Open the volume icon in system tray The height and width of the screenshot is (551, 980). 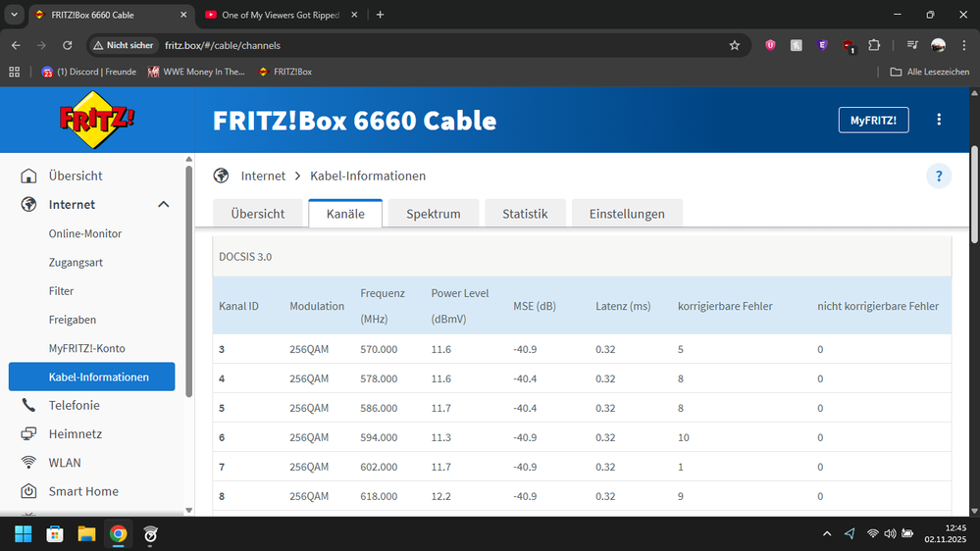tap(890, 533)
